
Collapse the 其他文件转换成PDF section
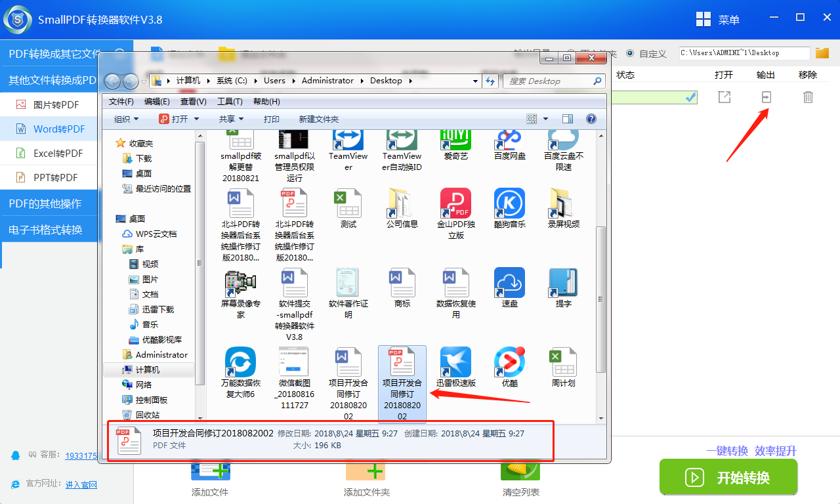49,81
